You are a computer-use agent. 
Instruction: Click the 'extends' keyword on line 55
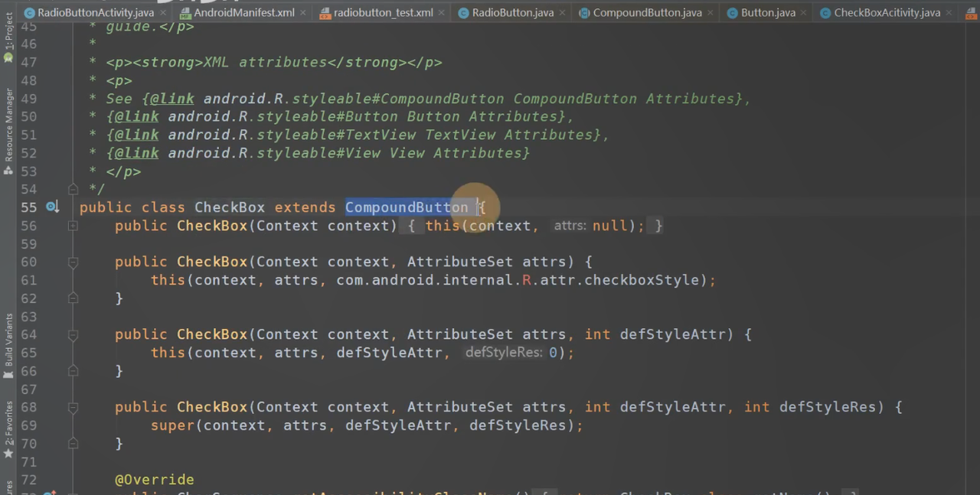click(305, 207)
